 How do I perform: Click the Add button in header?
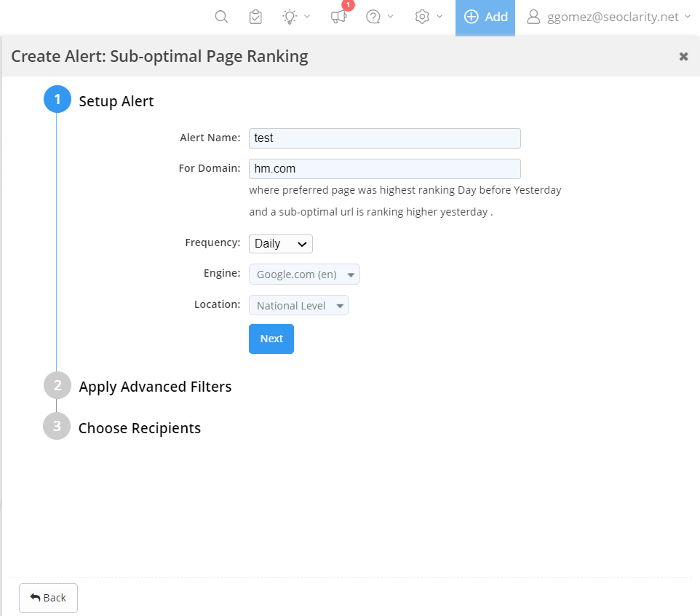(x=485, y=17)
